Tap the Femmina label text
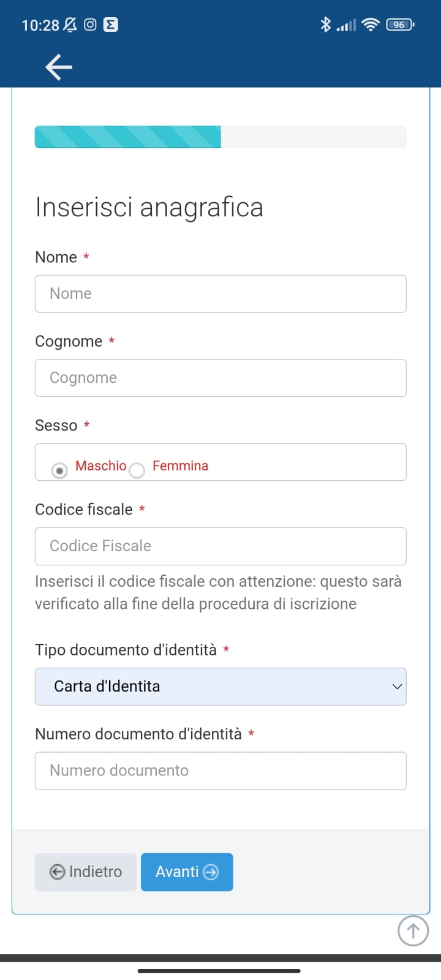Screen dimensions: 441x980 (x=180, y=466)
